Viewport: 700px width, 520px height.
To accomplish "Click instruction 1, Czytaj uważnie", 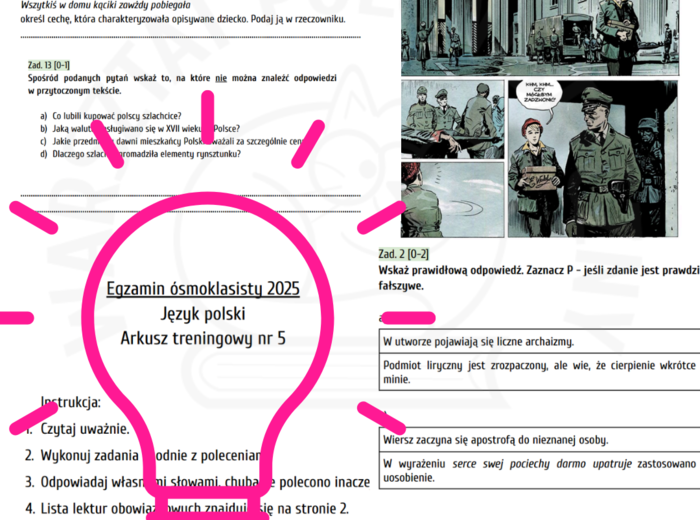I will tap(84, 429).
